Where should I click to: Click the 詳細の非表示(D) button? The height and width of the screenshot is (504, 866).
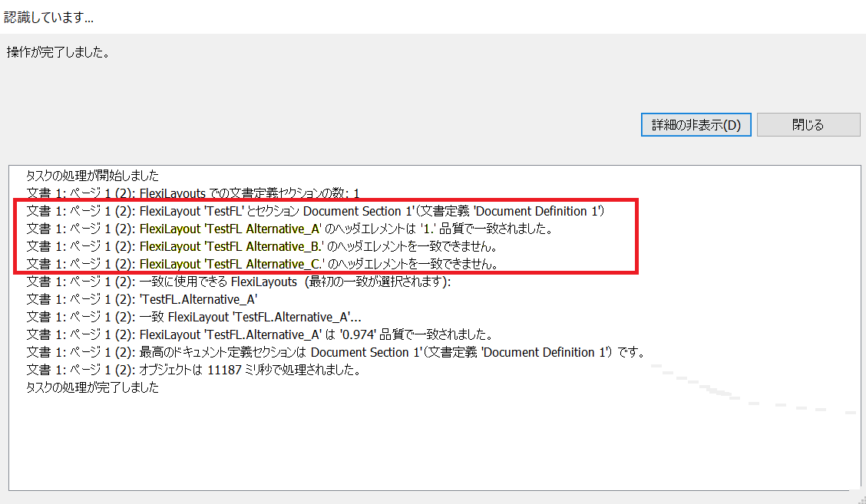(x=696, y=125)
